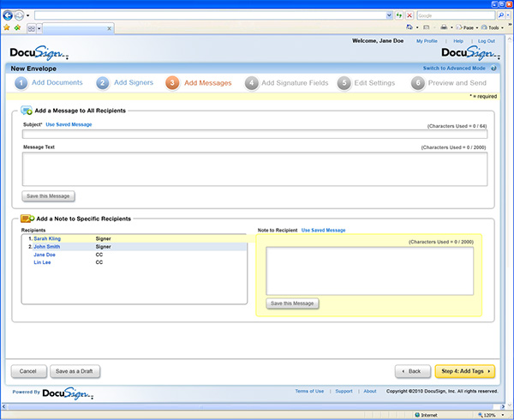
Task: Click the red Stop loading icon
Action: coord(409,15)
